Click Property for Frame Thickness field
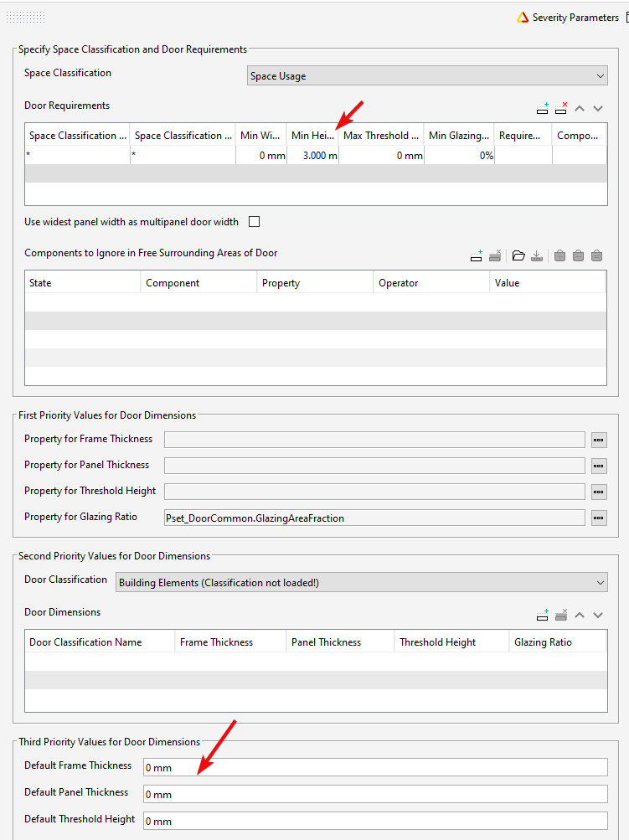Viewport: 629px width, 840px height. click(x=374, y=440)
